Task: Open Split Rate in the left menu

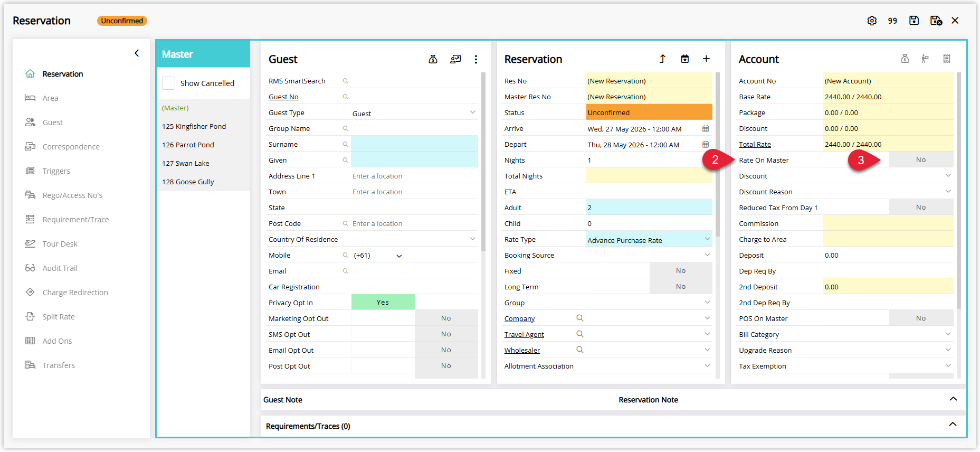Action: coord(50,317)
